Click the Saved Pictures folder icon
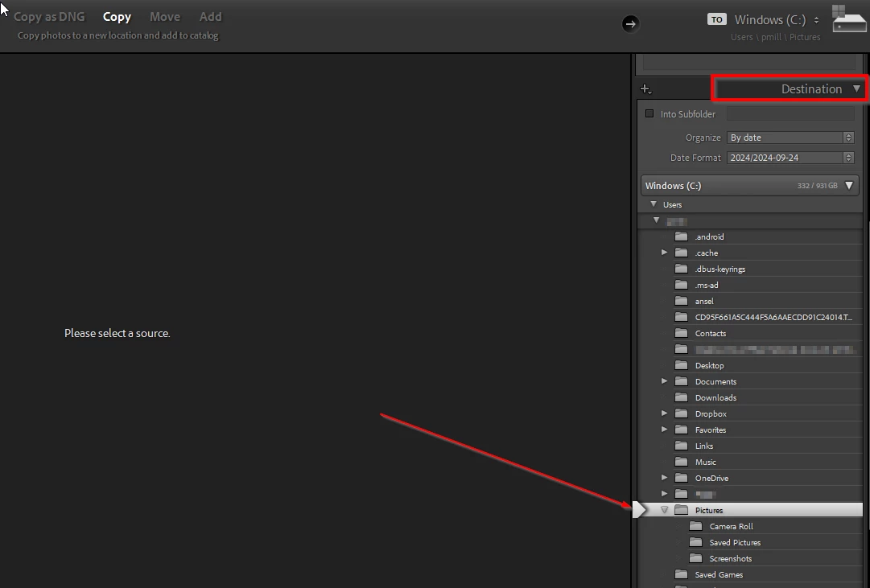 696,542
